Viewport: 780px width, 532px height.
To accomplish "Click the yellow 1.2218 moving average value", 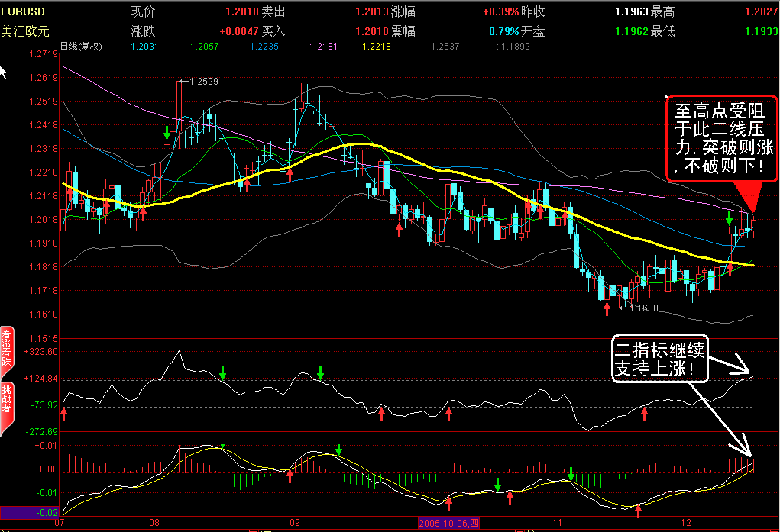I will (x=377, y=47).
